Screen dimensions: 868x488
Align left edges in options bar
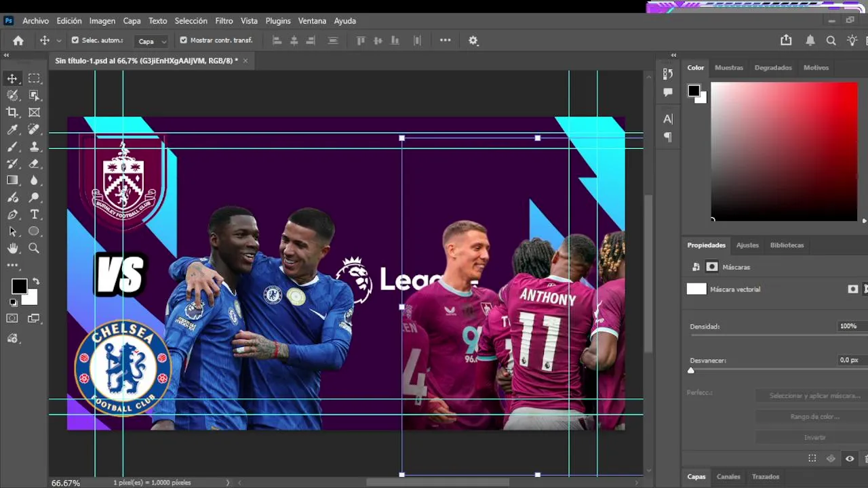[x=277, y=41]
